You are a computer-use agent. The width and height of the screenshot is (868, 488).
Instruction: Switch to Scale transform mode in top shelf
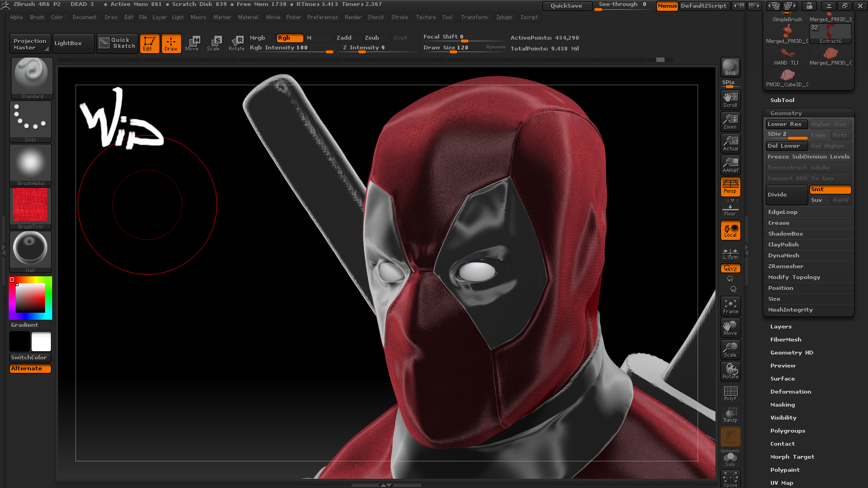(214, 43)
